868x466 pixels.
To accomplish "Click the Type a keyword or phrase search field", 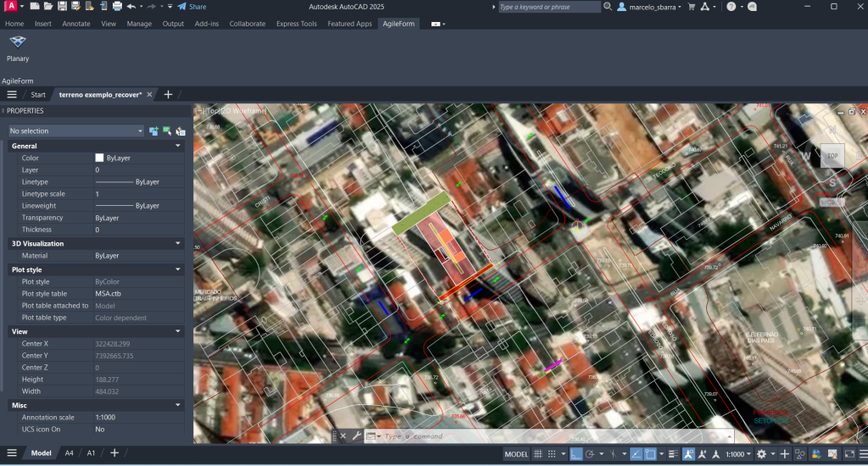I will point(548,7).
